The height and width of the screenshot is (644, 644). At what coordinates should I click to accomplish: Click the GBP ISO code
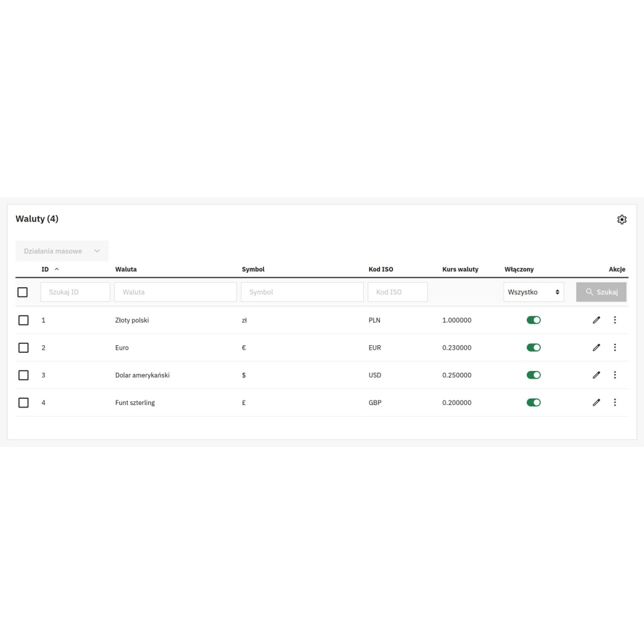[375, 402]
